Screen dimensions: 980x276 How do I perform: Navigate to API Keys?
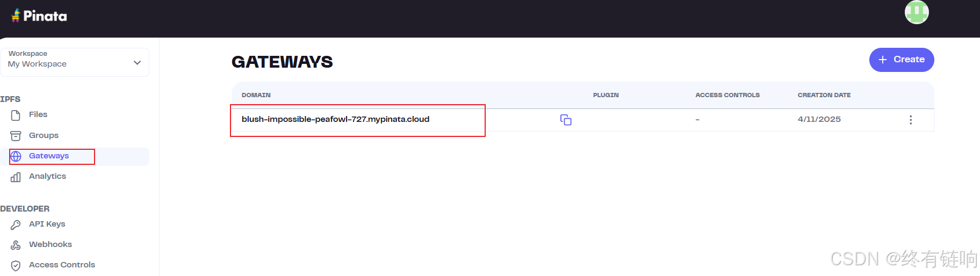[x=47, y=224]
